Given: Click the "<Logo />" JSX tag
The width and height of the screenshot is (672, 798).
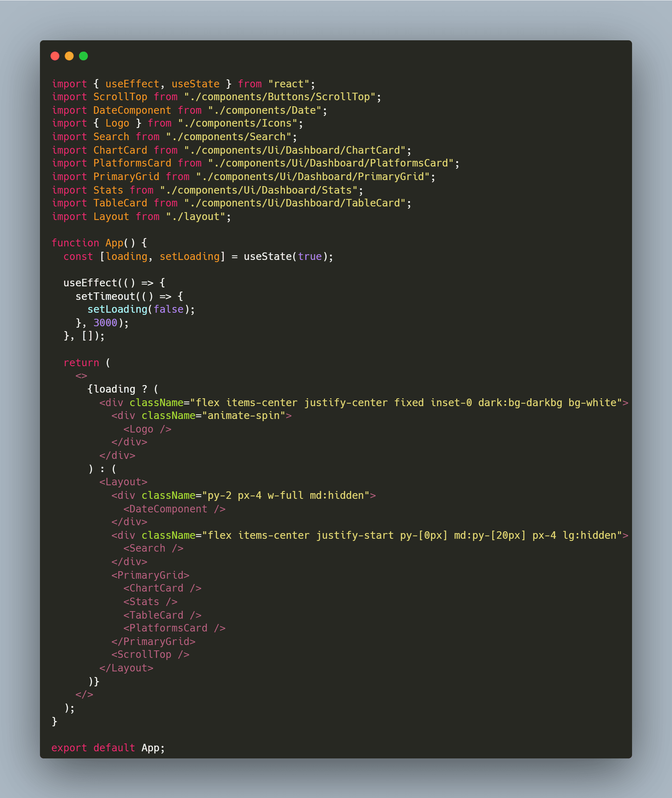Looking at the screenshot, I should [147, 429].
